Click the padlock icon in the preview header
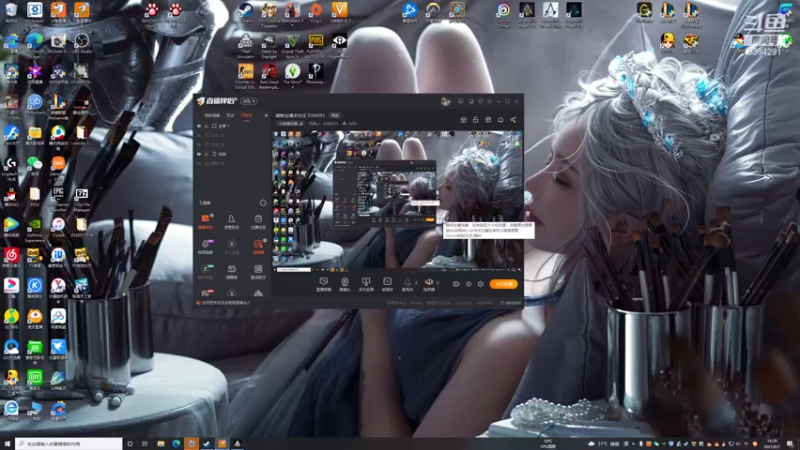The height and width of the screenshot is (450, 800). tap(476, 120)
